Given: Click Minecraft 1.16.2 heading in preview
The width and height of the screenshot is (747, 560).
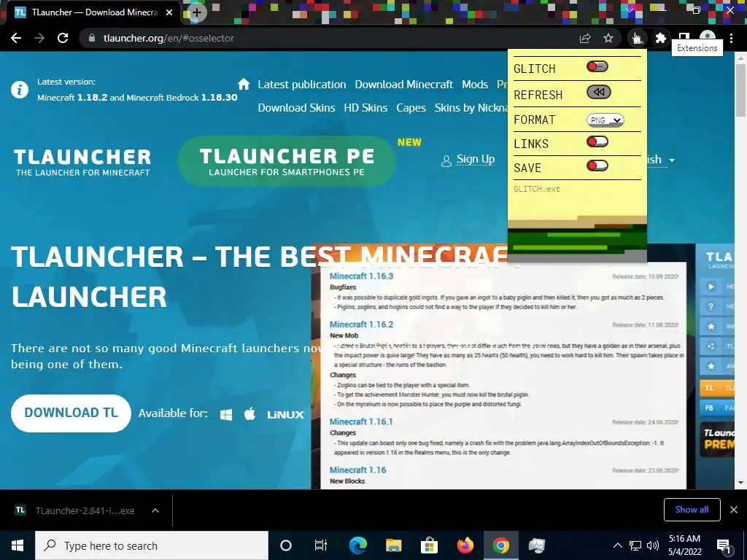Looking at the screenshot, I should [361, 324].
